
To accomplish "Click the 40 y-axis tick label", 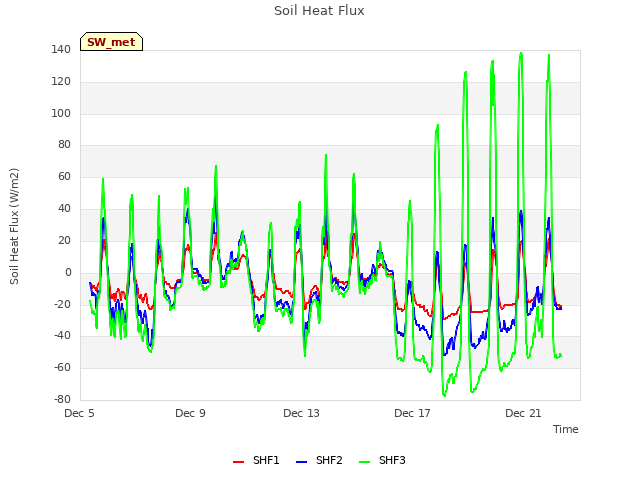I will (64, 209).
